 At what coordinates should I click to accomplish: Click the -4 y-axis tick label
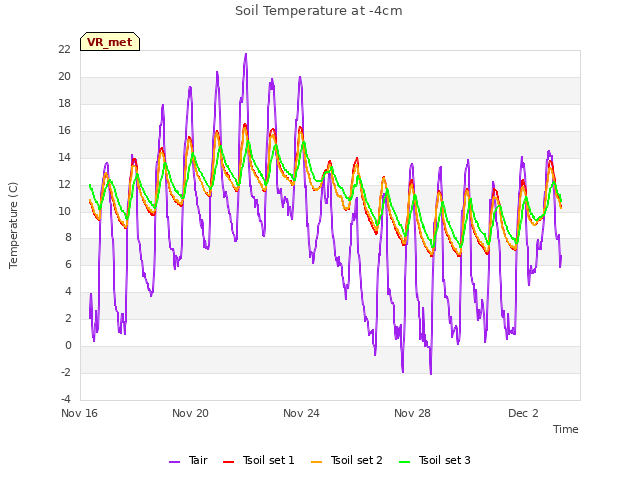point(65,399)
